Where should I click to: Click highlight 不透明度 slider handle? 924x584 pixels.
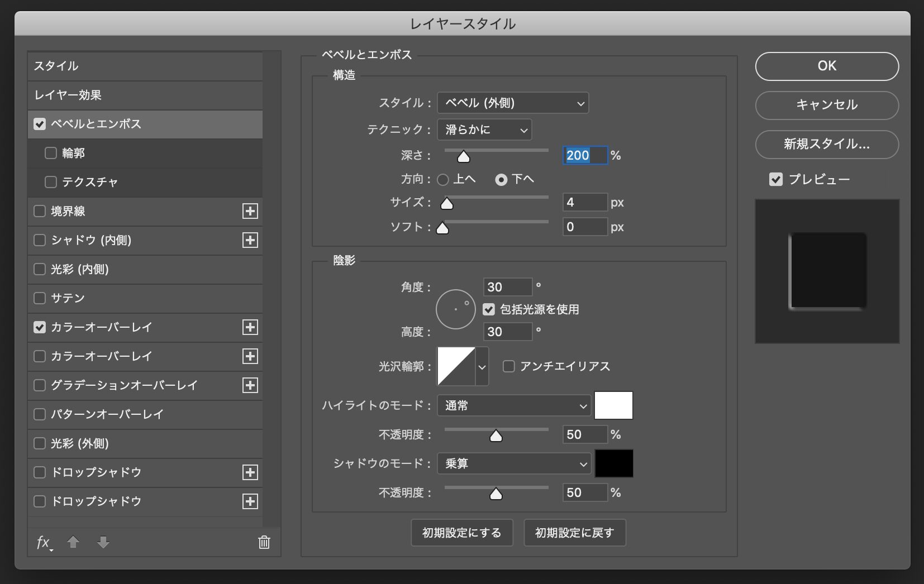tap(496, 436)
